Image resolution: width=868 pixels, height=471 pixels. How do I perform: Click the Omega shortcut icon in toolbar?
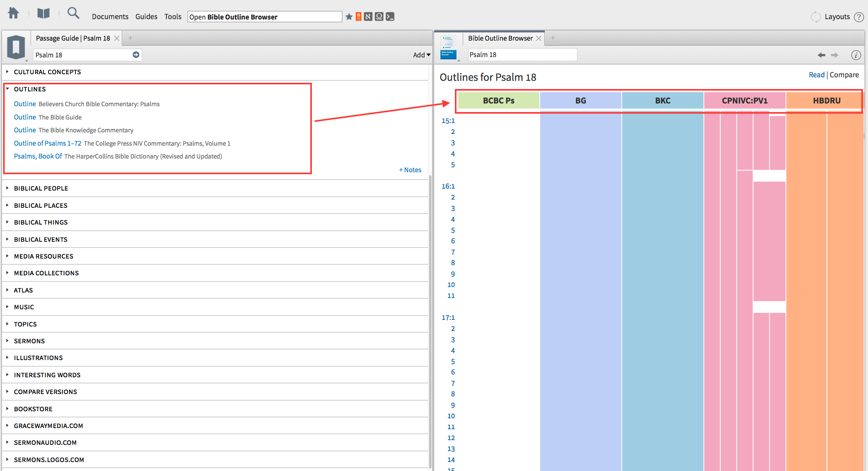(x=379, y=16)
